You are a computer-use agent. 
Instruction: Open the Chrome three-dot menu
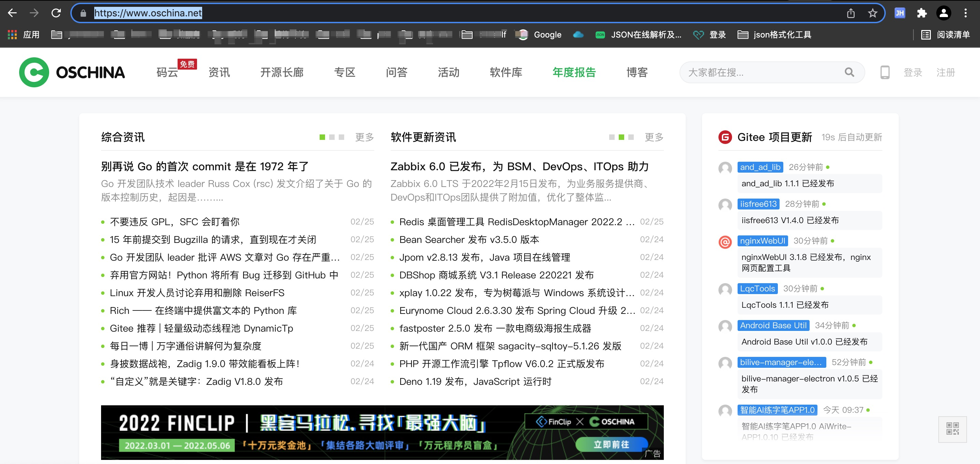click(966, 13)
